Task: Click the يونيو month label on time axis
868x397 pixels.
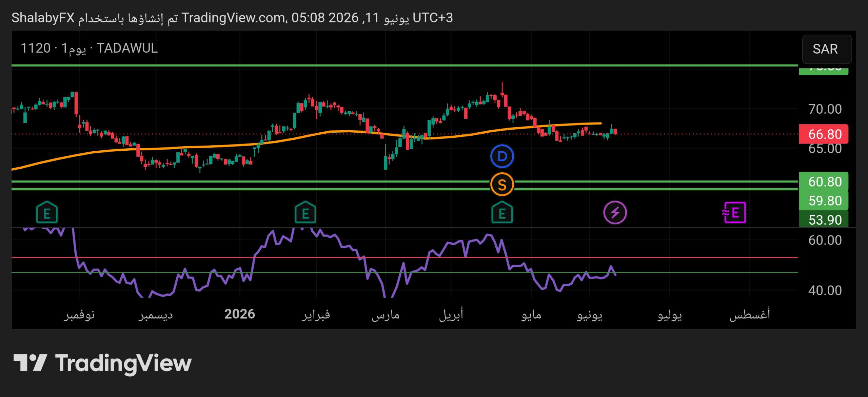Action: pyautogui.click(x=590, y=315)
